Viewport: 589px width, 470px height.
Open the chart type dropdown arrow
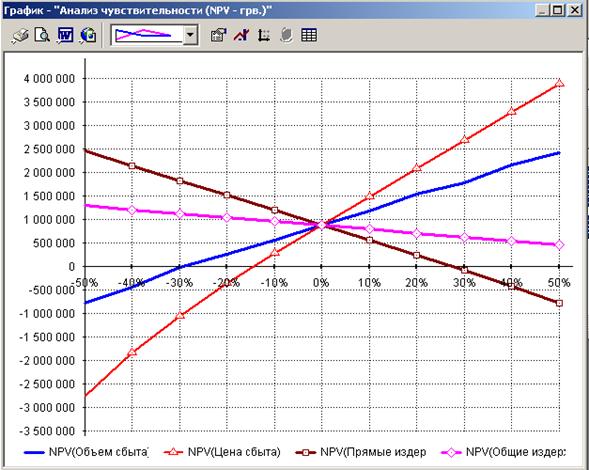pos(190,35)
